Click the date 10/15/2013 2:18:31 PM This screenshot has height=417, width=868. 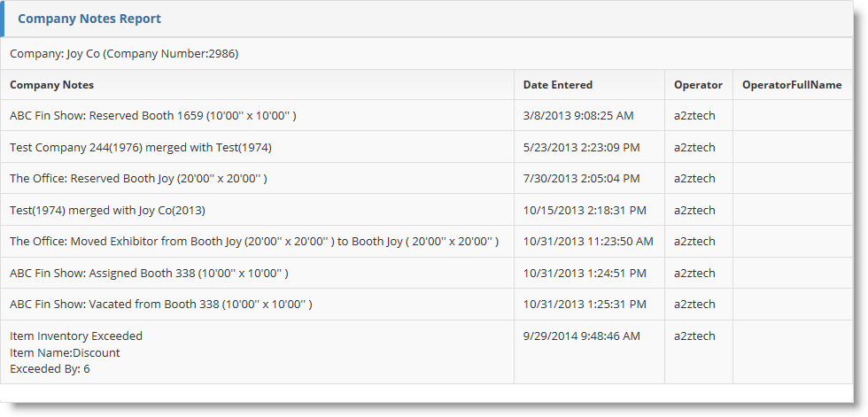[x=585, y=210]
